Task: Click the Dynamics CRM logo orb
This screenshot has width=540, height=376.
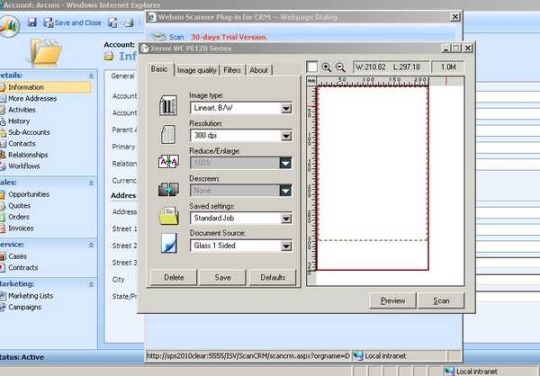Action: click(x=9, y=26)
